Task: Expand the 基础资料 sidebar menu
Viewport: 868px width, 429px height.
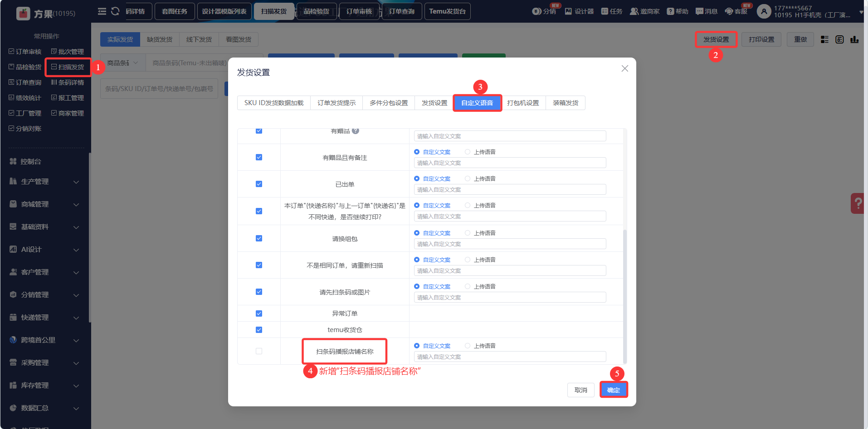Action: (45, 227)
